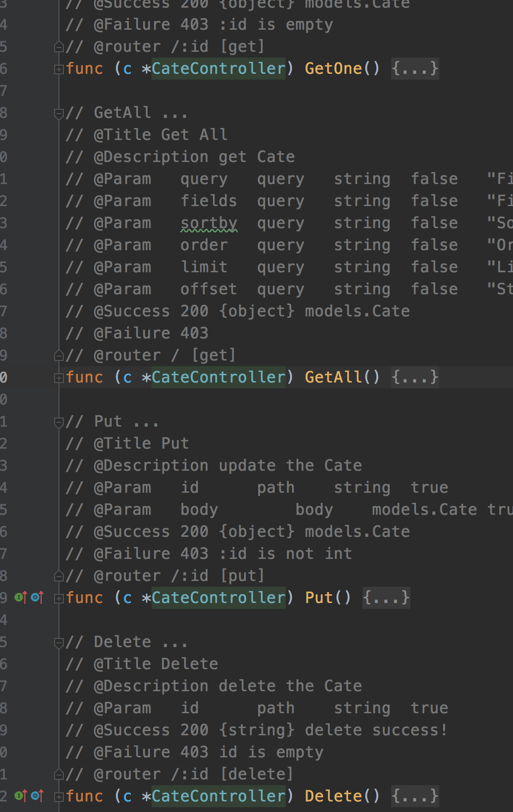The height and width of the screenshot is (812, 513).
Task: Click the blue overrides-method icon beside Put()
Action: (37, 597)
